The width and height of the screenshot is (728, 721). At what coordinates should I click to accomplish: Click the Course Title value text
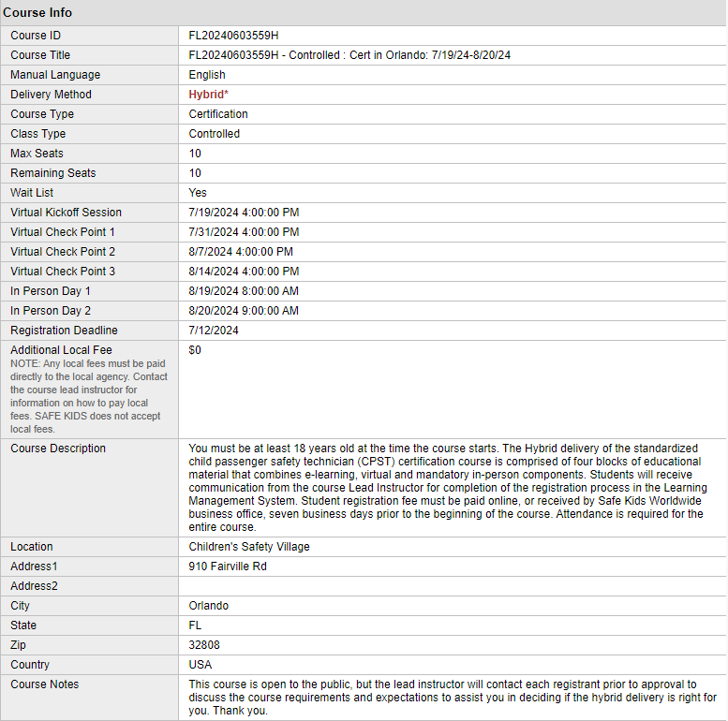(349, 55)
